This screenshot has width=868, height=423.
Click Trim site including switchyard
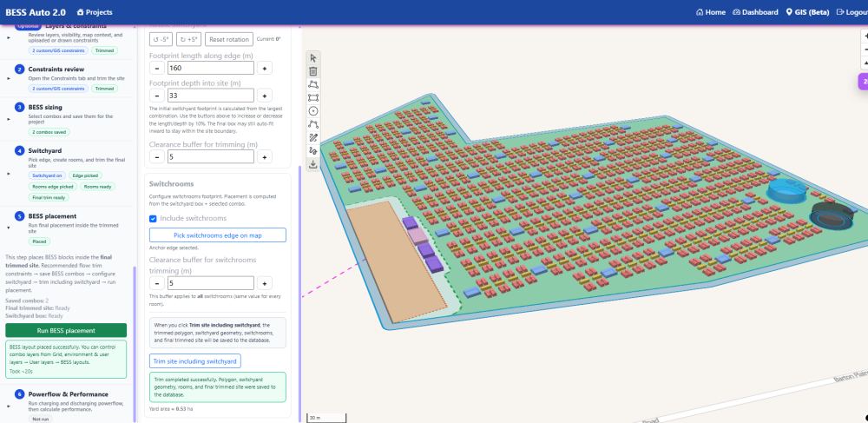pos(194,361)
